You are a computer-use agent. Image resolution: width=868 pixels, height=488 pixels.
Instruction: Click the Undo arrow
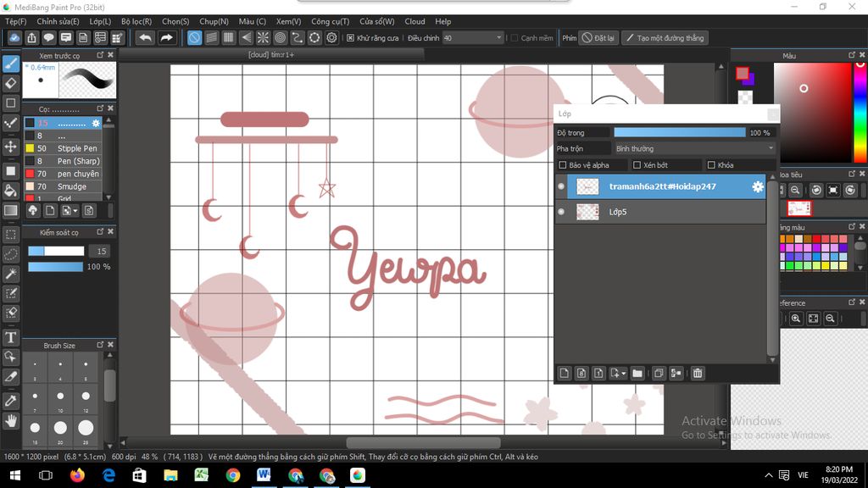pos(145,37)
